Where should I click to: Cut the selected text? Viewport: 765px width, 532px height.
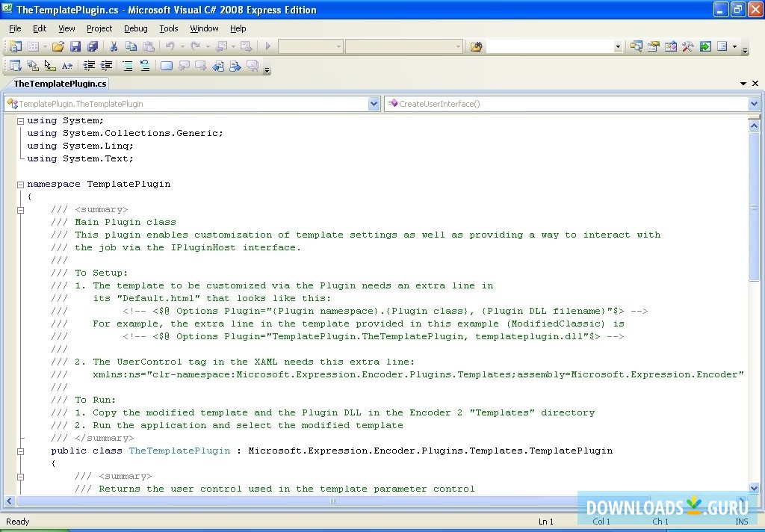pyautogui.click(x=115, y=46)
